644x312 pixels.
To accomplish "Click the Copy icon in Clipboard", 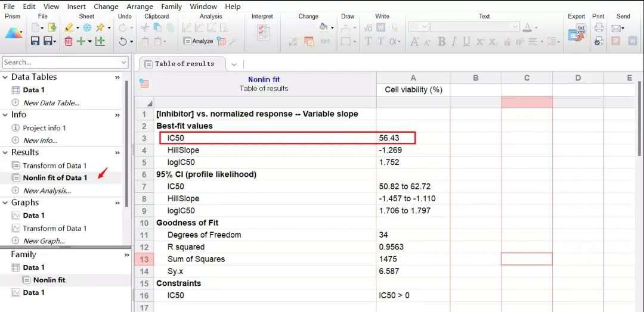I will (157, 28).
